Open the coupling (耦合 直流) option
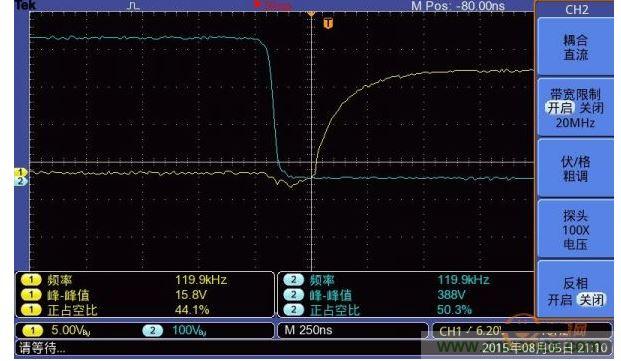The image size is (621, 361). click(575, 47)
